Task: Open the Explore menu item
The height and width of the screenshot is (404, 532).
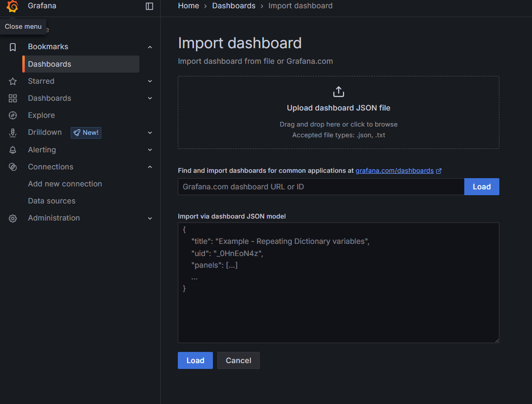Action: pos(41,115)
